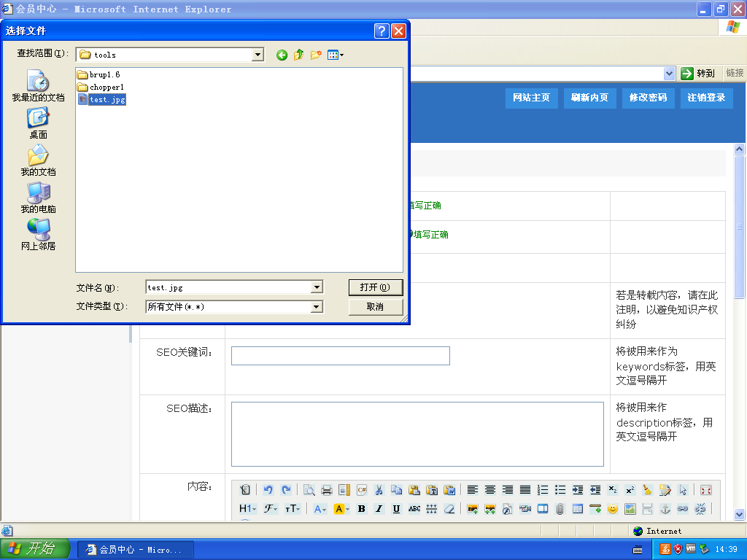Viewport: 747px width, 560px height.
Task: Click the 打开 button in file dialog
Action: [x=376, y=287]
